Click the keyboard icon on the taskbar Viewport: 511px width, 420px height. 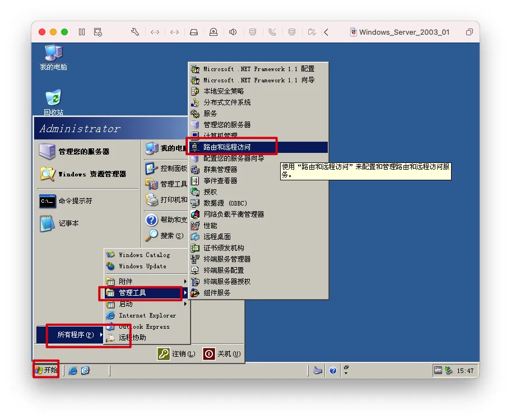point(318,371)
